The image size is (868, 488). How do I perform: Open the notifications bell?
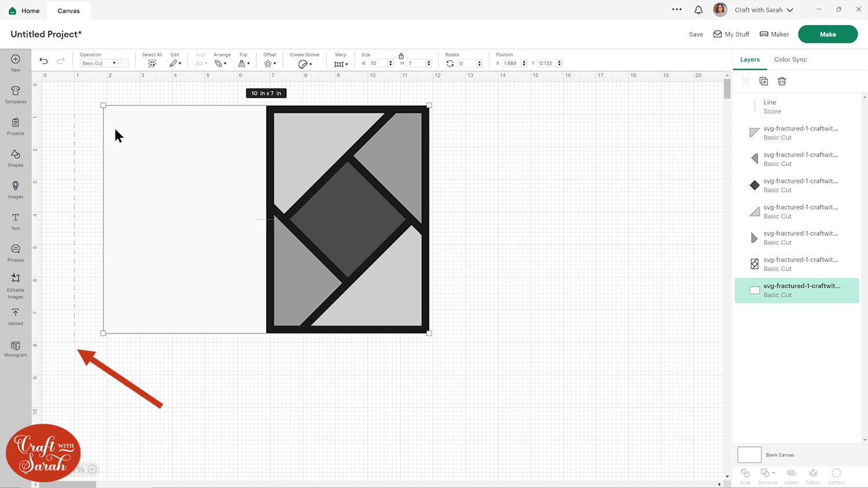tap(698, 10)
